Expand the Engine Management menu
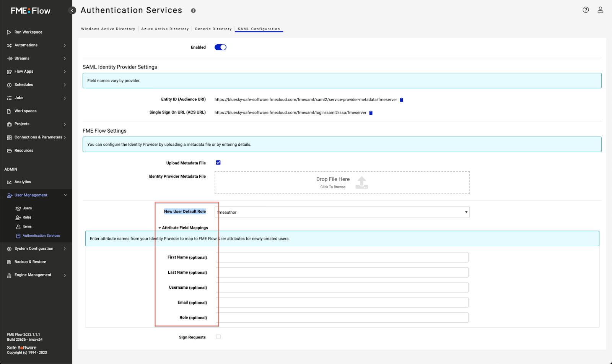 (33, 275)
